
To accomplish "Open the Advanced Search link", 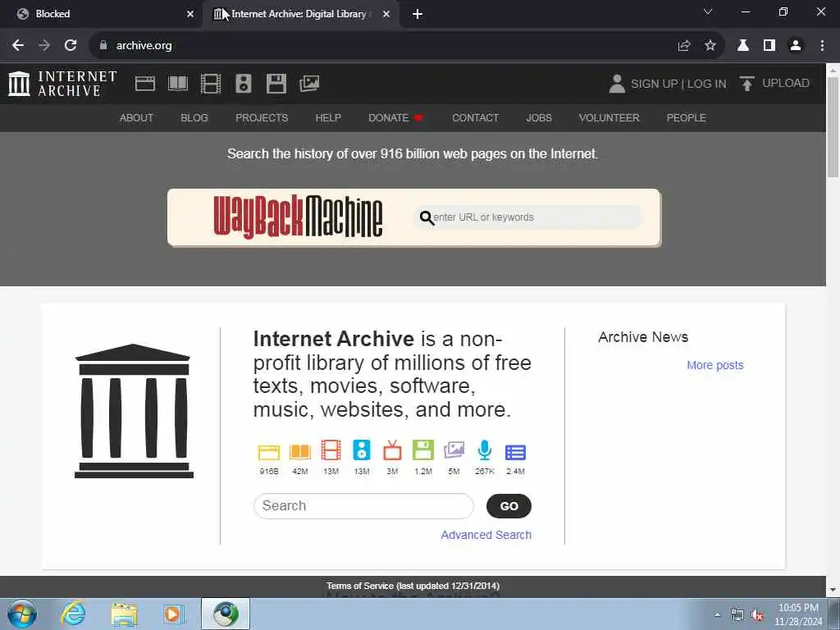I will coord(486,535).
